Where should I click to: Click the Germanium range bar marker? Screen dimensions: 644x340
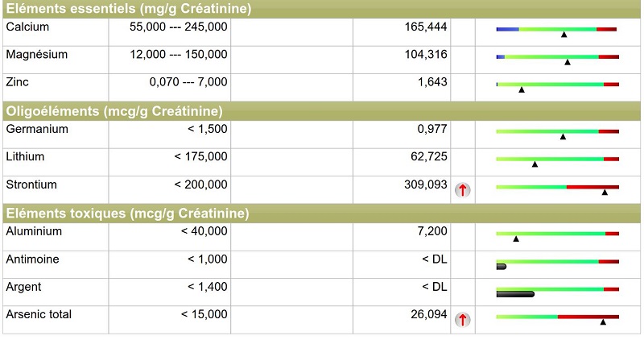pos(563,136)
